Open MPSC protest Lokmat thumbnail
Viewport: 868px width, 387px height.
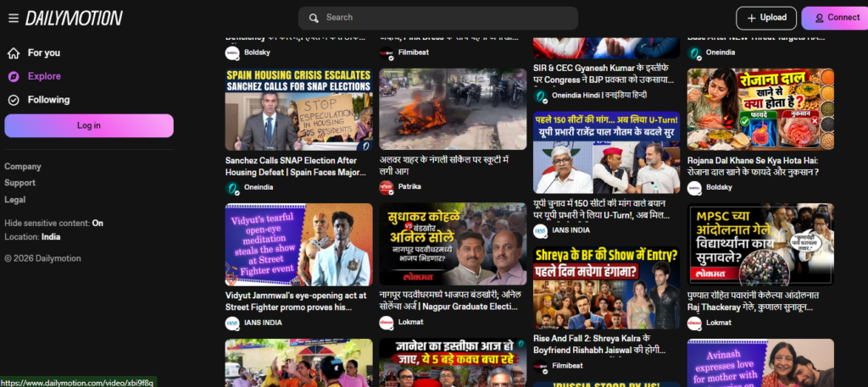760,245
